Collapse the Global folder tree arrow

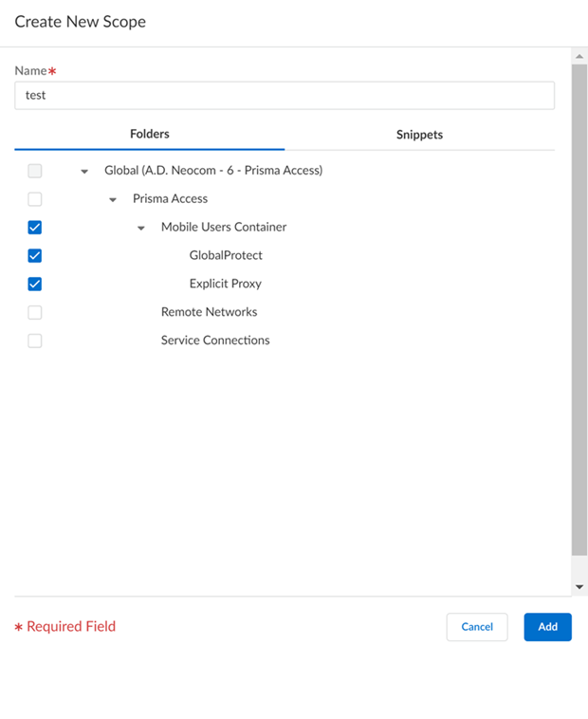(84, 172)
